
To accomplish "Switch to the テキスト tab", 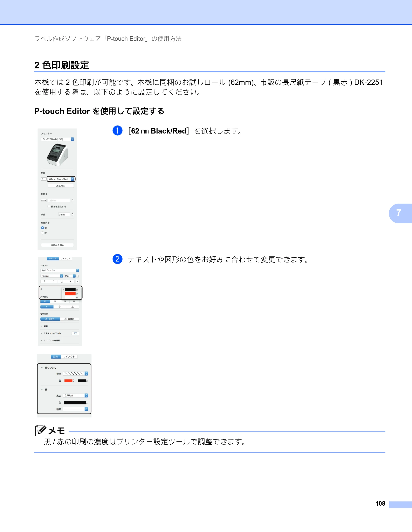I will 53,259.
